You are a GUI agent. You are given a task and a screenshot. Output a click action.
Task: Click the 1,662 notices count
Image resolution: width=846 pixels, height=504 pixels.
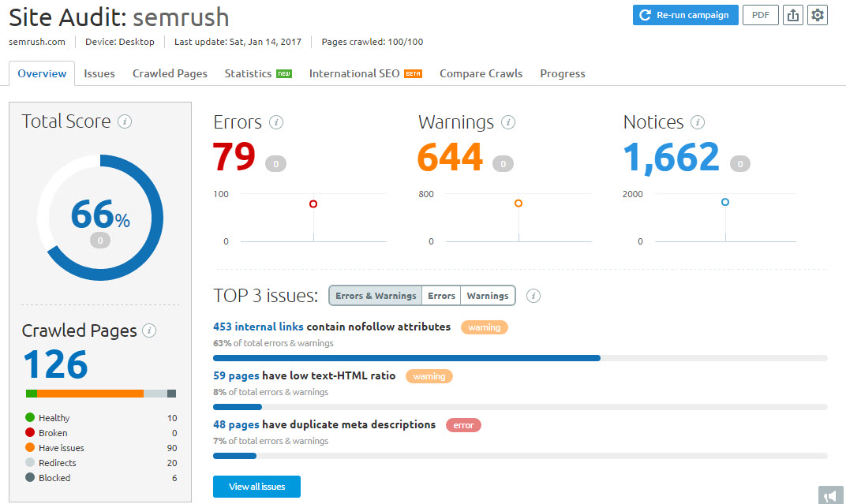(x=671, y=158)
